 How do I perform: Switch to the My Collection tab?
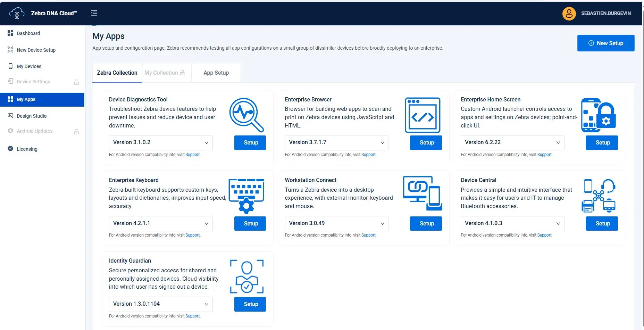166,73
